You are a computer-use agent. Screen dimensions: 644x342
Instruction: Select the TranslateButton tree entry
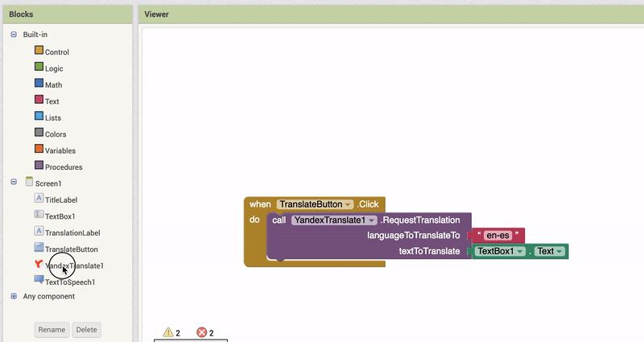tap(72, 249)
